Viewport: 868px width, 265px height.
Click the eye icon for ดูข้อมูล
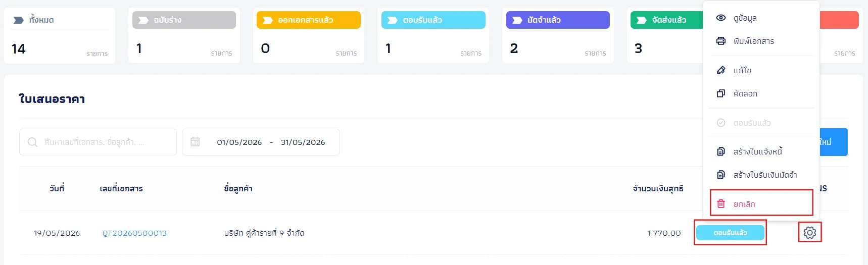click(x=721, y=18)
